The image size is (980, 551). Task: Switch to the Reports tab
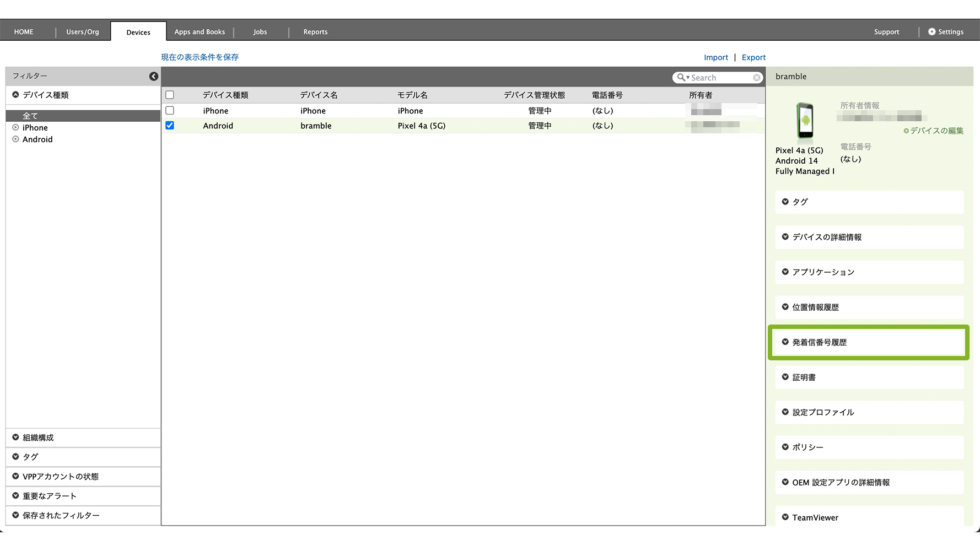(x=315, y=32)
